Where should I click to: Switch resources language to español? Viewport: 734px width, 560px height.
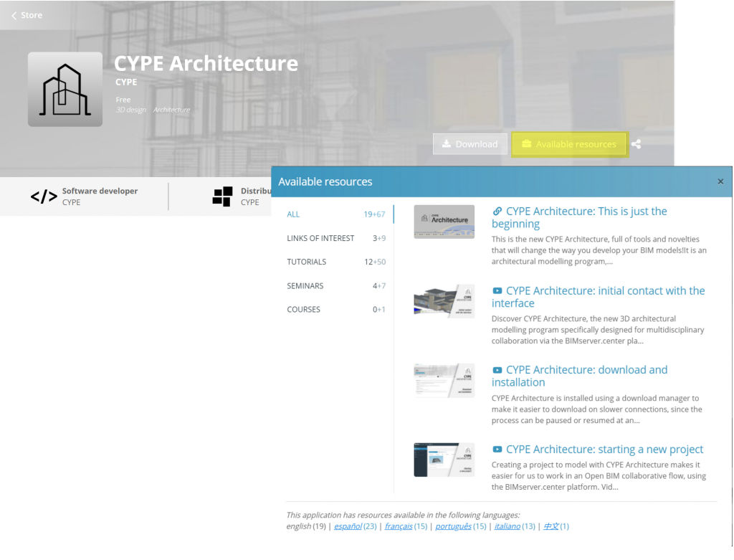coord(348,526)
